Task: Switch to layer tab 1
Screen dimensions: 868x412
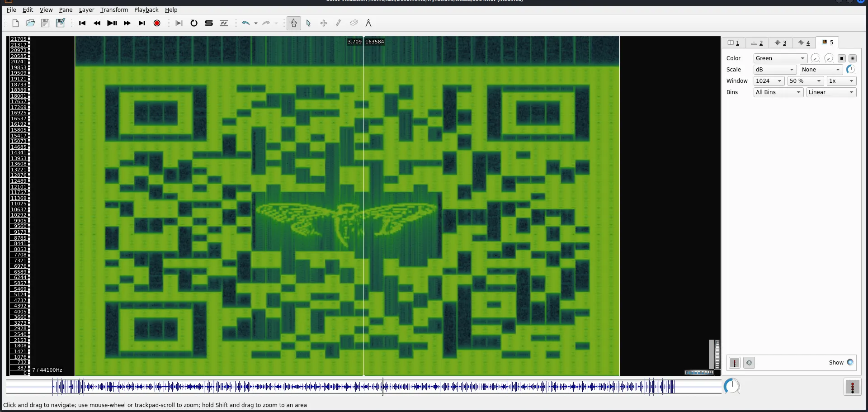Action: pyautogui.click(x=733, y=43)
